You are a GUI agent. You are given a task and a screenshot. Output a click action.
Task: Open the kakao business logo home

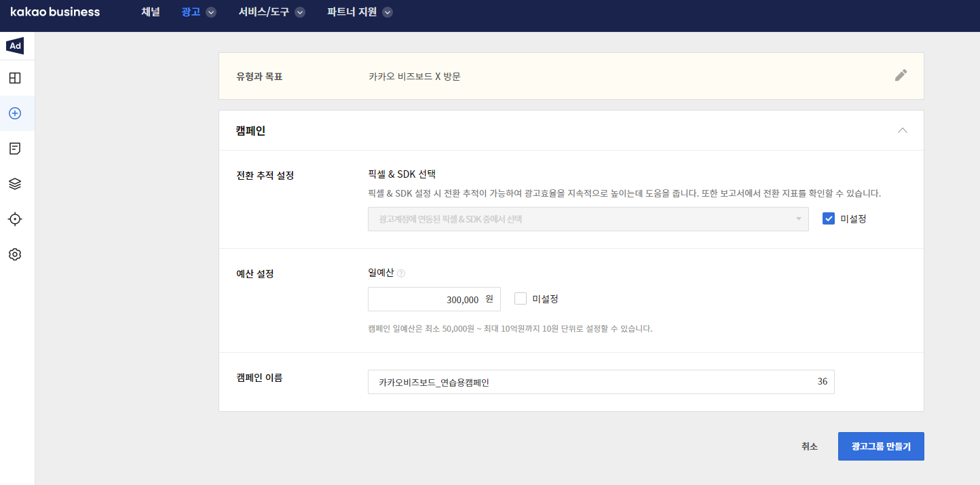point(55,12)
